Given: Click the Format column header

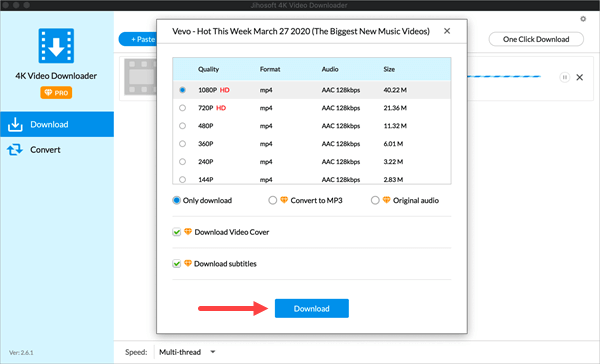Looking at the screenshot, I should click(270, 69).
